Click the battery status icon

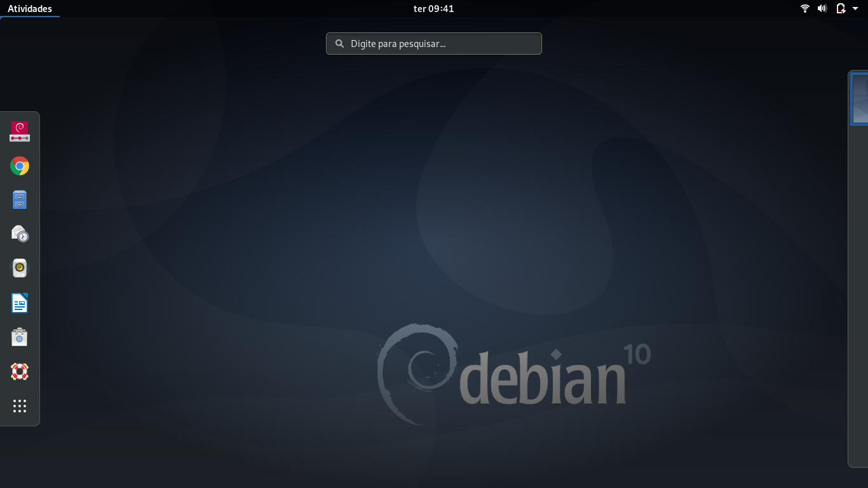[x=839, y=8]
